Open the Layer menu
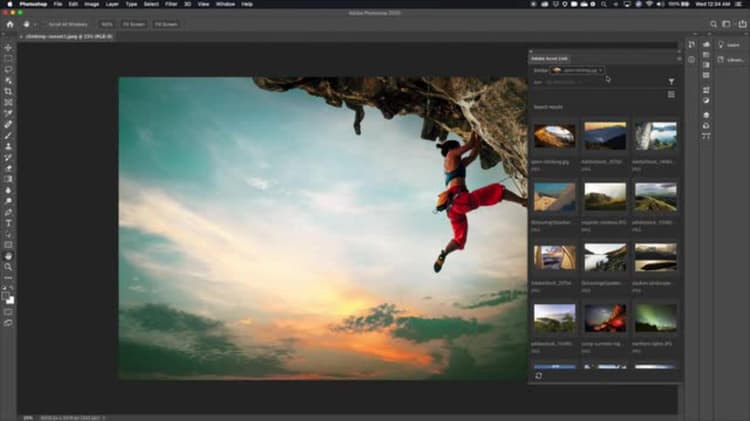Viewport: 750px width, 421px height. 111,4
